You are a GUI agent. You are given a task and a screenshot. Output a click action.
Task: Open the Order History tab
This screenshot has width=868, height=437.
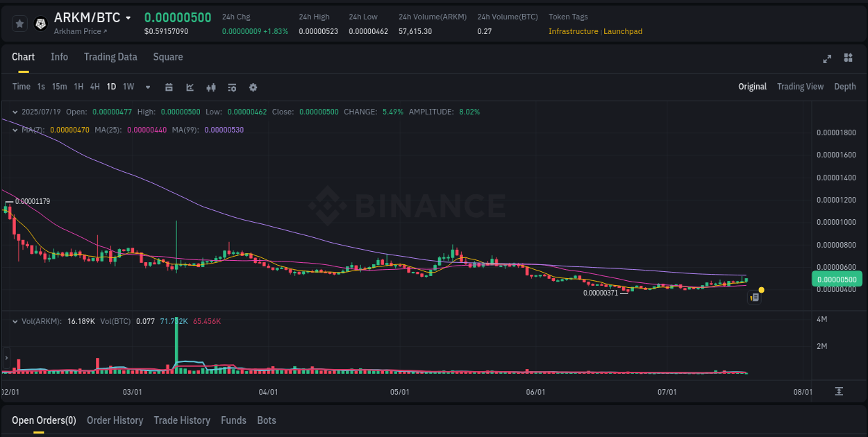pyautogui.click(x=115, y=420)
